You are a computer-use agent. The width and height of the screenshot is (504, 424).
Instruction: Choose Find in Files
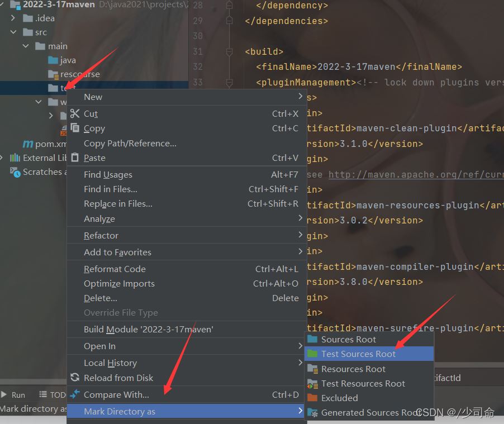(187, 189)
